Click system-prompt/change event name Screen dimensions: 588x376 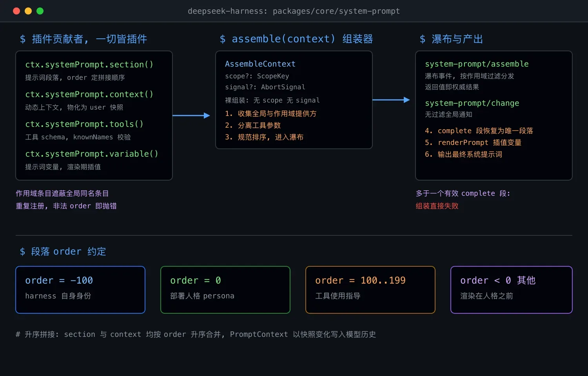[x=472, y=103]
